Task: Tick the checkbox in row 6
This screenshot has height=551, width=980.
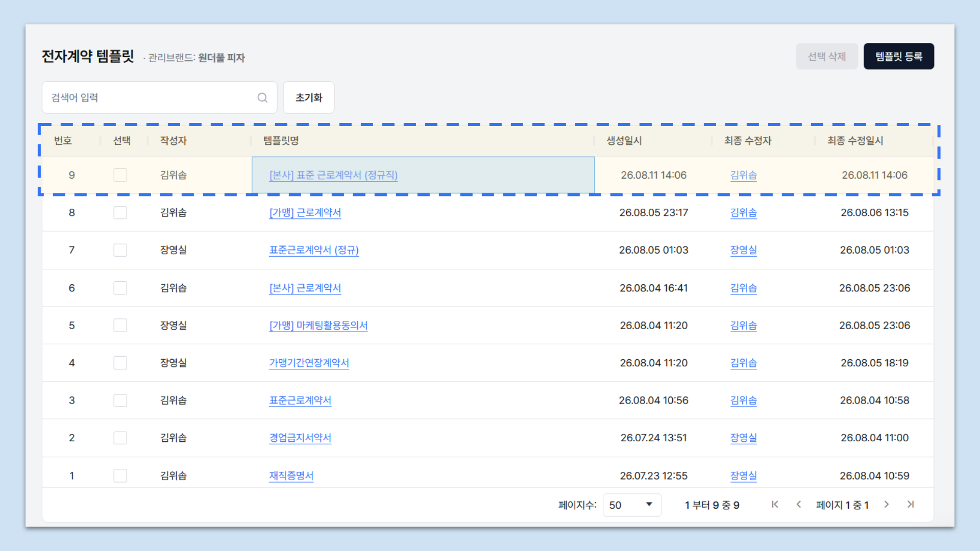Action: click(120, 288)
